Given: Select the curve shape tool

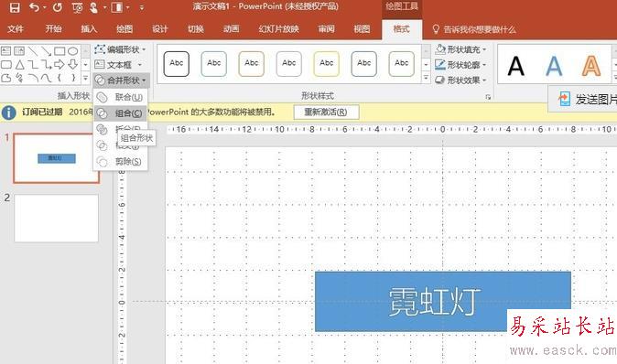Looking at the screenshot, I should 47,78.
